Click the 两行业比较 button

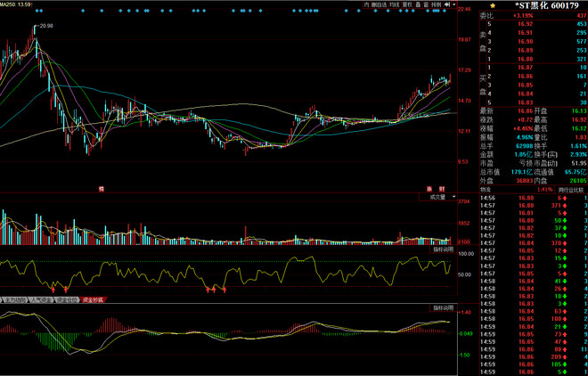pyautogui.click(x=571, y=189)
